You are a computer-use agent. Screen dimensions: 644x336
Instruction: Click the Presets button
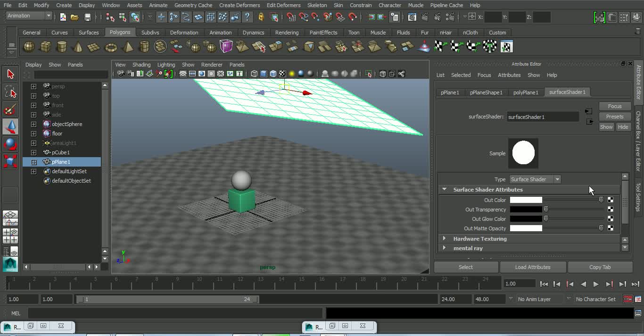[x=615, y=117]
